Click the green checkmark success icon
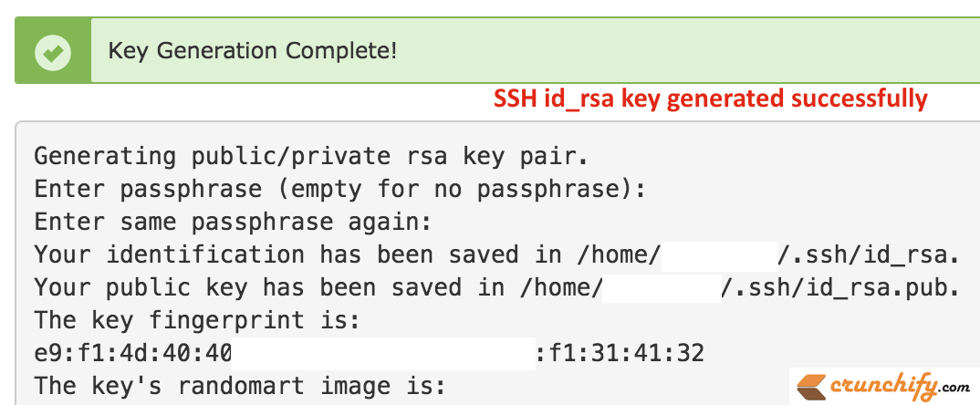Viewport: 980px width, 405px height. point(53,52)
